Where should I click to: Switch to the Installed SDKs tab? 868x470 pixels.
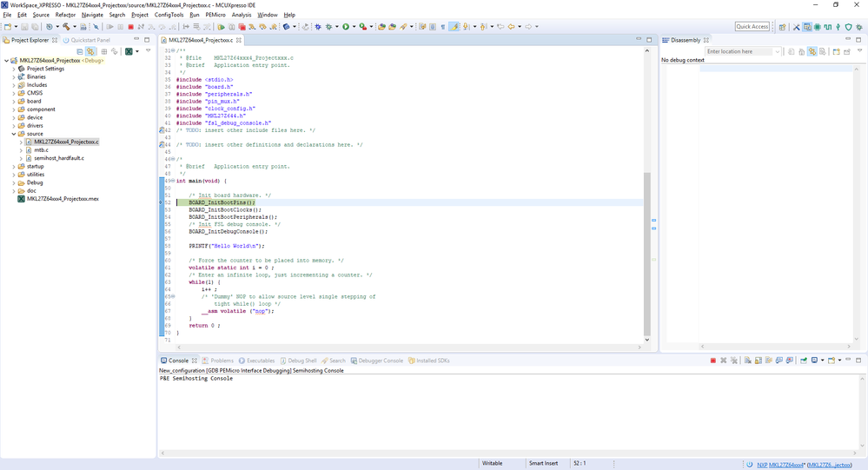pos(428,361)
